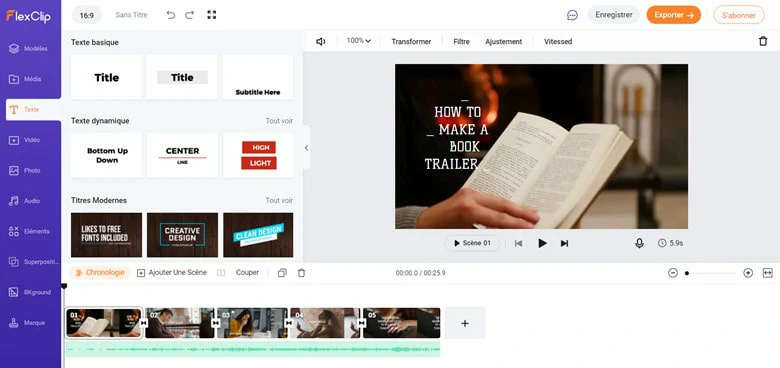Change the 16:9 aspect ratio

pyautogui.click(x=87, y=15)
